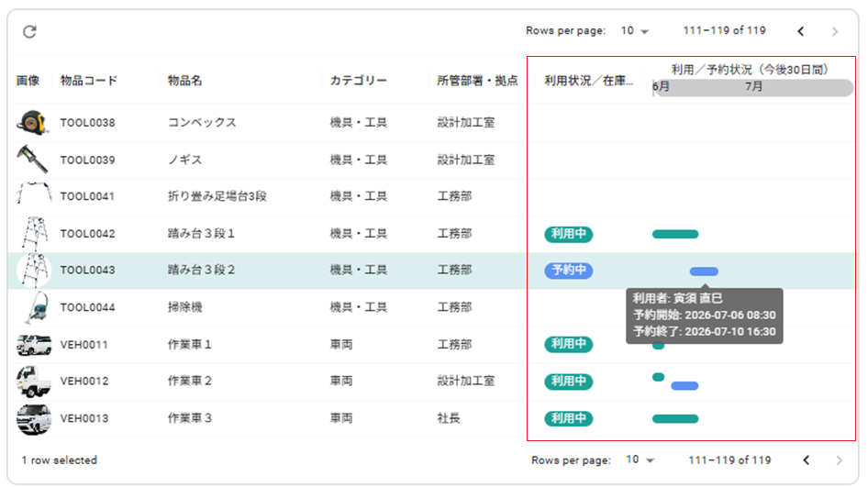Select the TOOL0043 code cell
This screenshot has height=487, width=868.
(87, 270)
